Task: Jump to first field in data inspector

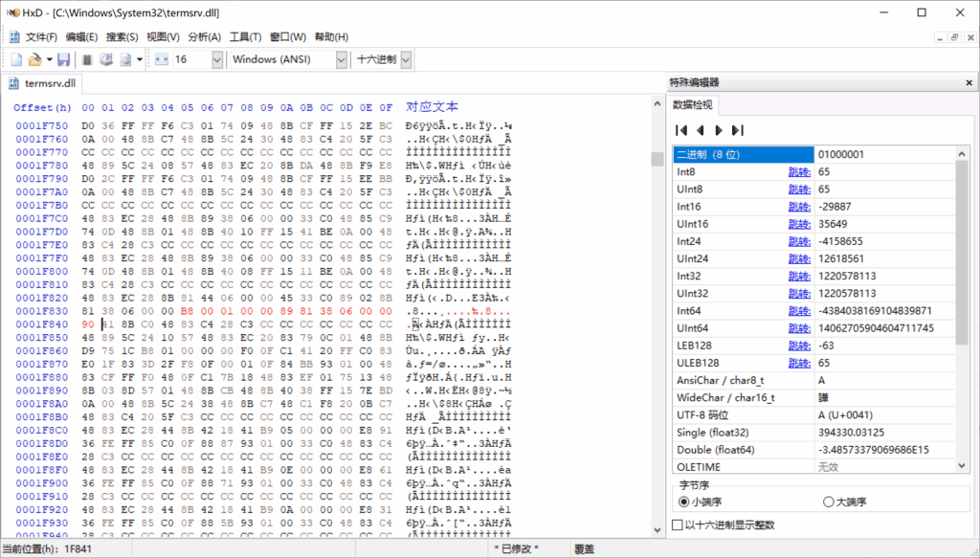Action: pyautogui.click(x=679, y=130)
